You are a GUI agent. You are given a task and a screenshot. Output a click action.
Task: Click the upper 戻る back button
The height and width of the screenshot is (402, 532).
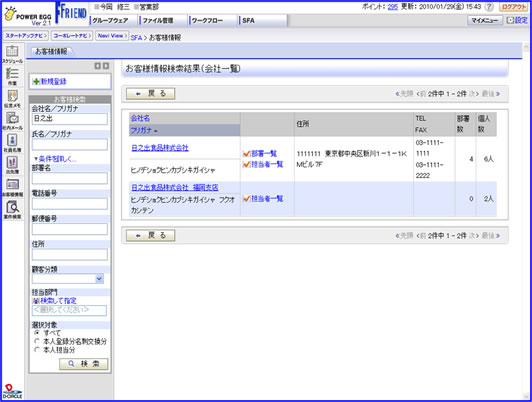[151, 94]
